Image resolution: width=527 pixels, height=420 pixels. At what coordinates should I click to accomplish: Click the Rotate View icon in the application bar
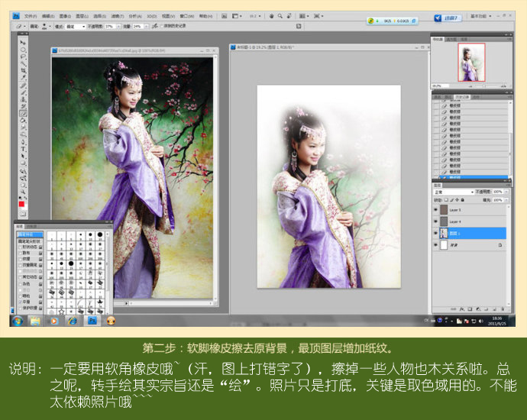(x=289, y=16)
